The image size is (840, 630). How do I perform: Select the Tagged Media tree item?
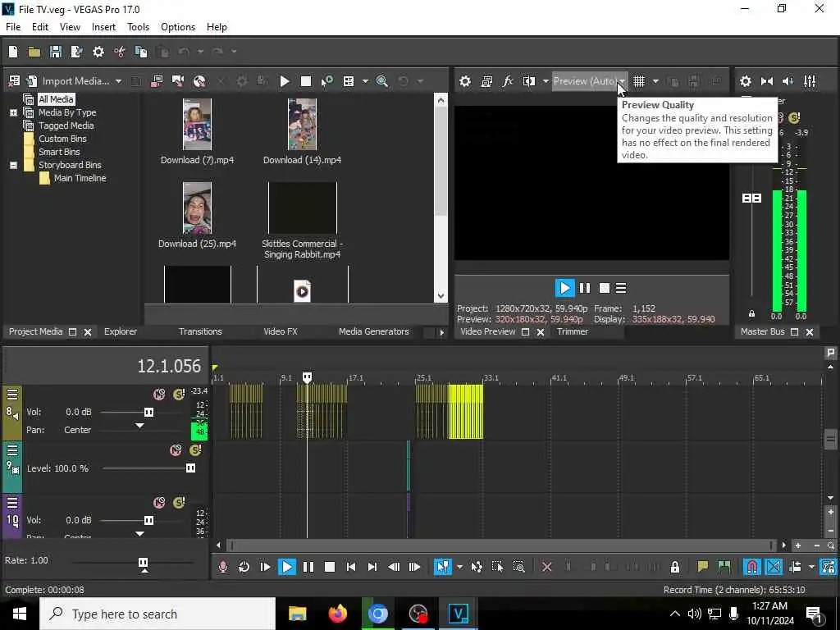[x=66, y=126]
